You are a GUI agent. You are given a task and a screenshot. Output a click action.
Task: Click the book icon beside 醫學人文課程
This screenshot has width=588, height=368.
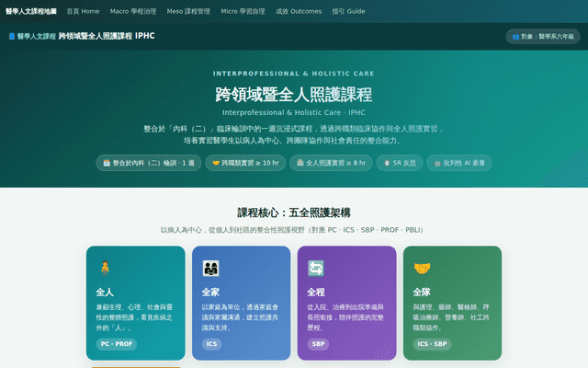[12, 37]
